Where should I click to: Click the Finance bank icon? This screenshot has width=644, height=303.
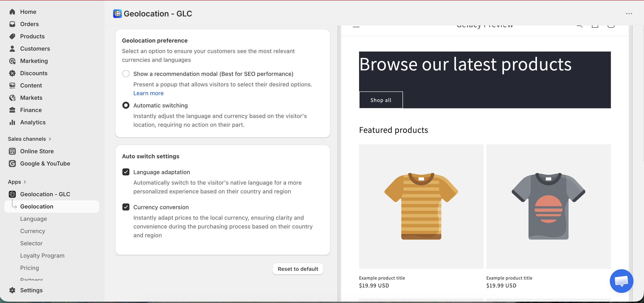coord(12,110)
